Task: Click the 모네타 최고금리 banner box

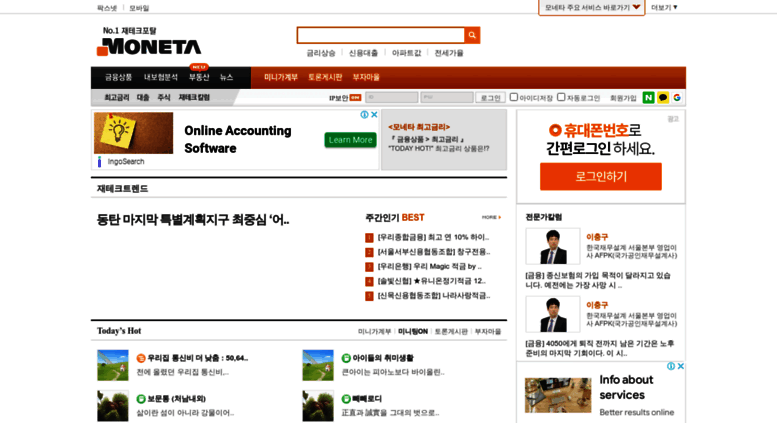Action: pyautogui.click(x=444, y=140)
